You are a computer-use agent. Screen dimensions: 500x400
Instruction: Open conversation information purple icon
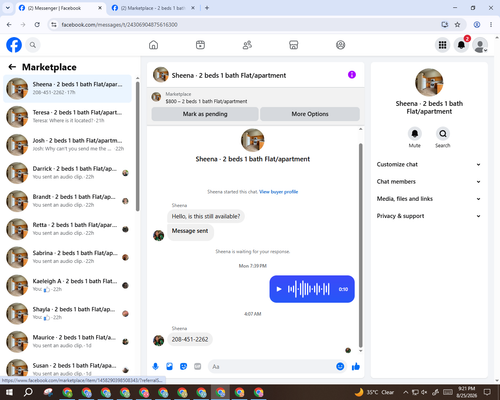pos(352,75)
